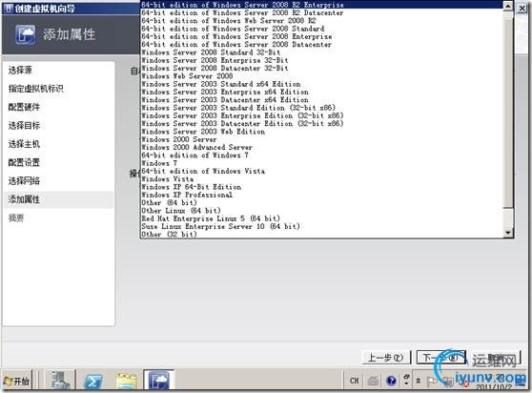The image size is (532, 393).
Task: Open the 选择网络 wizard step
Action: pyautogui.click(x=24, y=180)
